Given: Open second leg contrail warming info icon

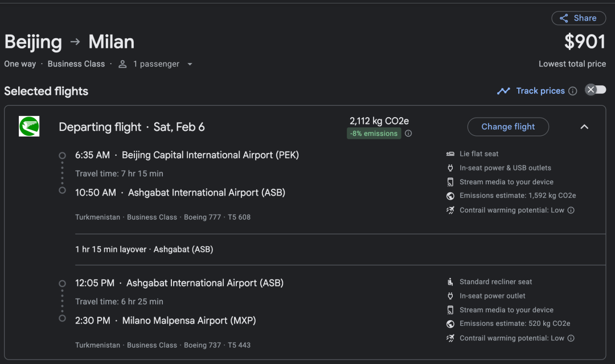Looking at the screenshot, I should coord(571,338).
